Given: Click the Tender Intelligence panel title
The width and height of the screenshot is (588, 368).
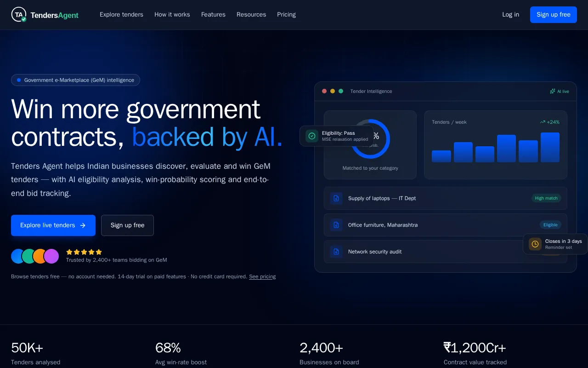Looking at the screenshot, I should tap(371, 91).
